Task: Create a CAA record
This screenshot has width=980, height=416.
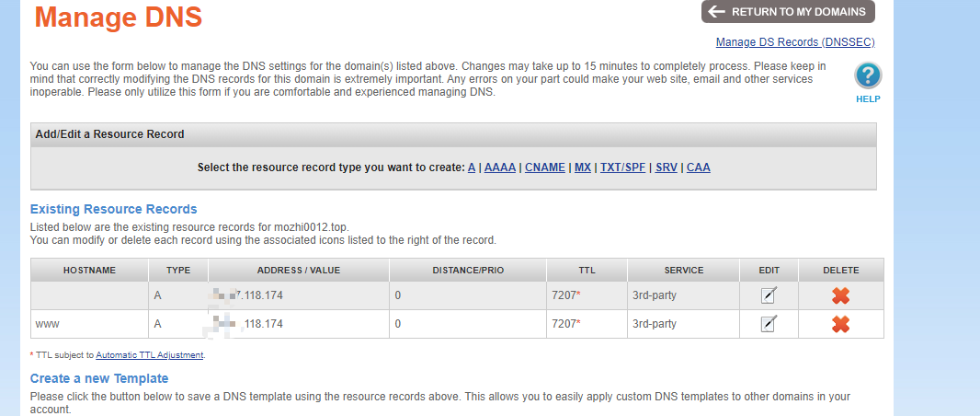Action: [x=698, y=168]
